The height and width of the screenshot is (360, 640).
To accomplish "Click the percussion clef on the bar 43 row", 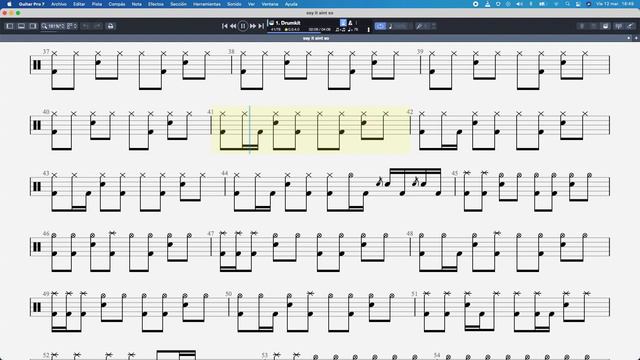I will point(37,187).
